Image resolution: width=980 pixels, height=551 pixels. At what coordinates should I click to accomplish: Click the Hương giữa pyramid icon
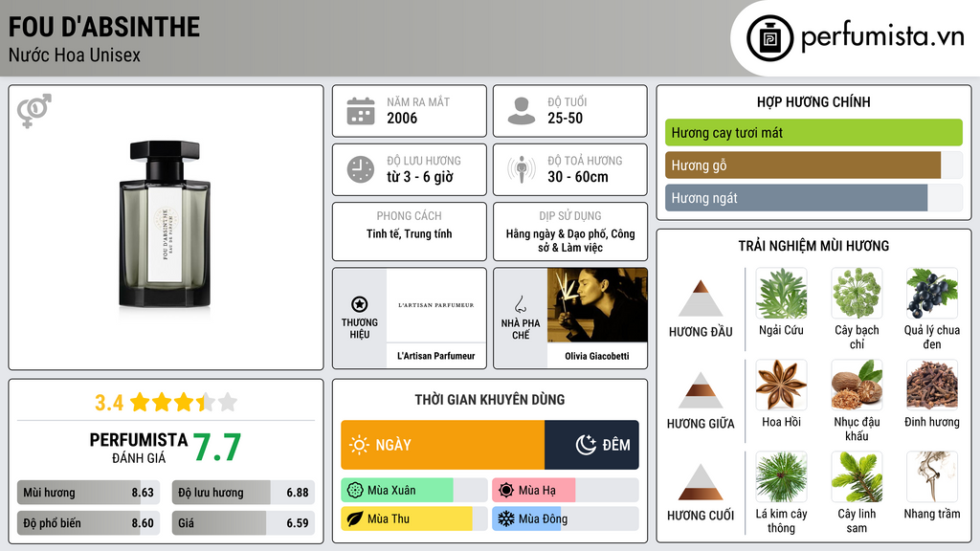click(x=701, y=390)
